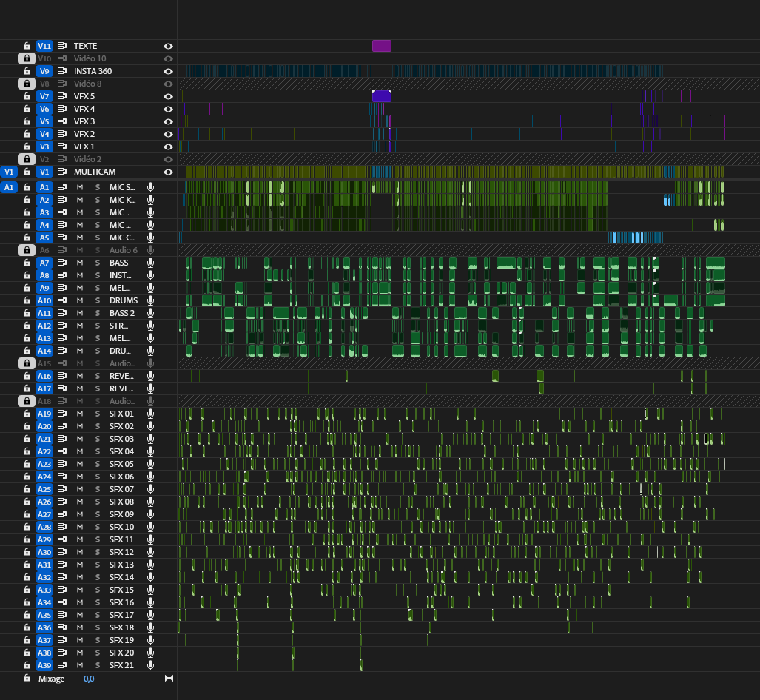Click Mixage track expand keyframe icon

coord(169,679)
